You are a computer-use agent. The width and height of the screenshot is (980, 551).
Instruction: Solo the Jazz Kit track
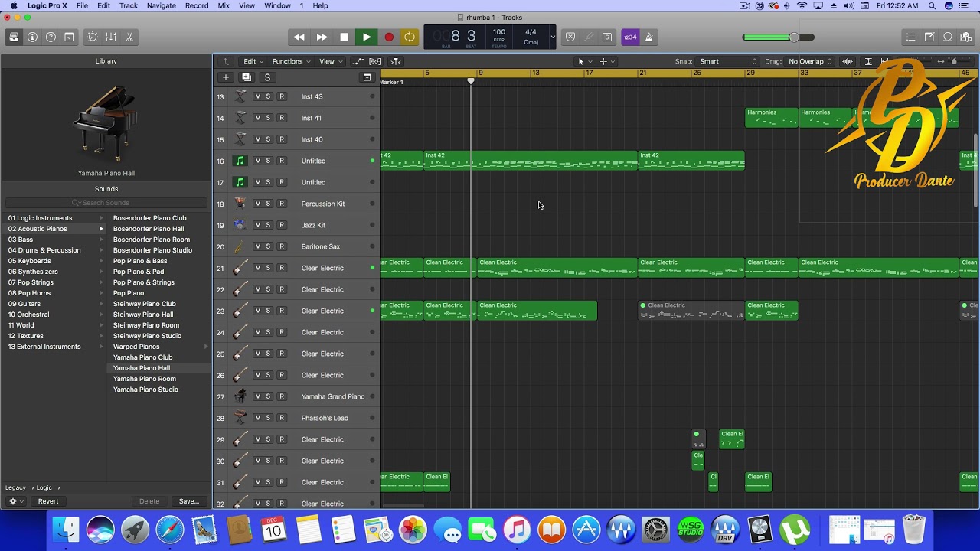click(x=268, y=225)
